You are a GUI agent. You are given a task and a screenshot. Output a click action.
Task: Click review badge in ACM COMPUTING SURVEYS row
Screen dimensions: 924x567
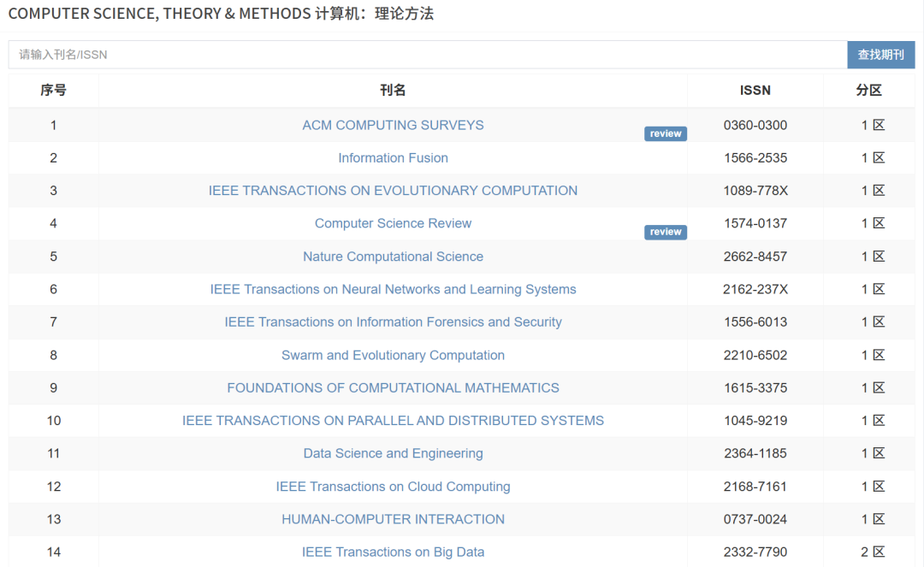pyautogui.click(x=666, y=133)
